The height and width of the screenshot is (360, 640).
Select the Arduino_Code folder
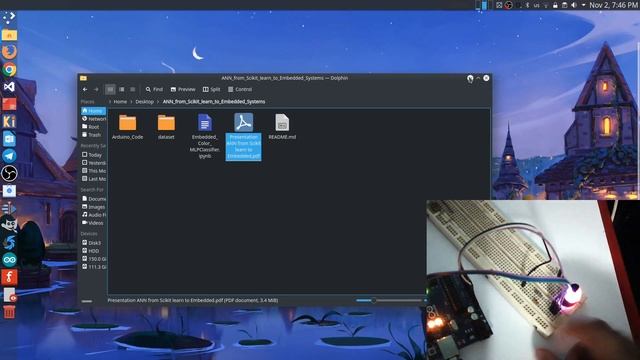click(x=127, y=127)
